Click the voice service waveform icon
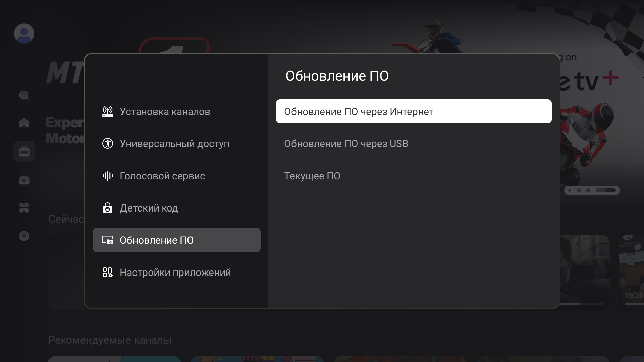 click(107, 176)
